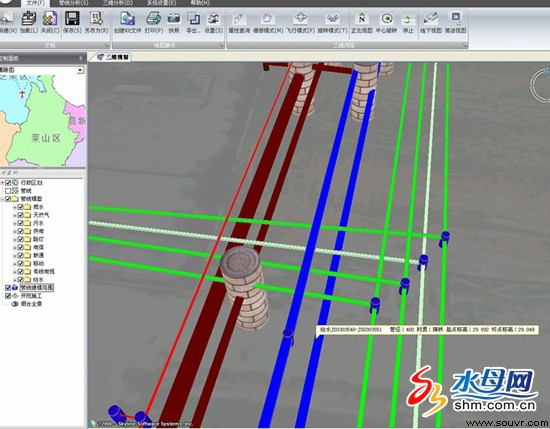Toggle the 管线模型 folder checkbox
Screen dimensions: 550x429
8,199
